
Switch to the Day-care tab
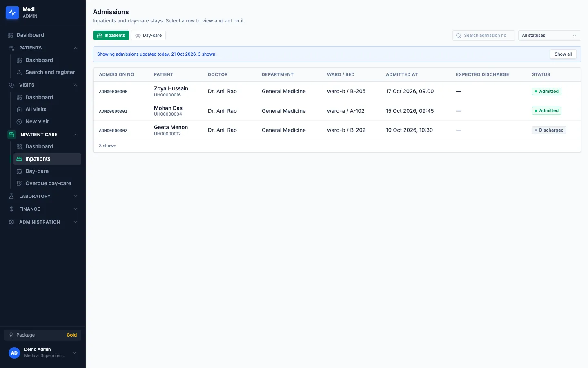[x=149, y=36]
